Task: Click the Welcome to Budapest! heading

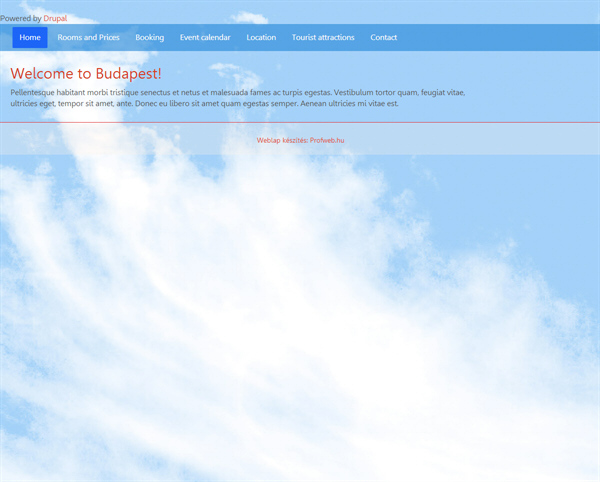Action: click(86, 73)
